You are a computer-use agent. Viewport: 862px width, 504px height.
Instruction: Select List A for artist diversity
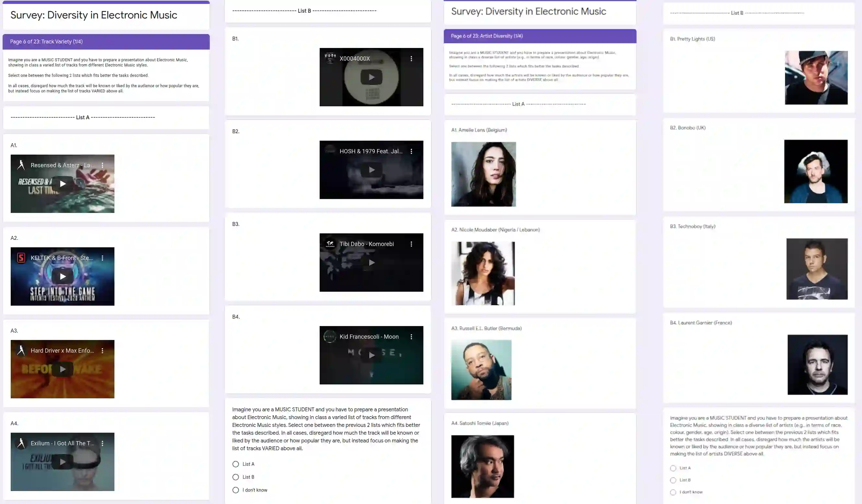(673, 468)
